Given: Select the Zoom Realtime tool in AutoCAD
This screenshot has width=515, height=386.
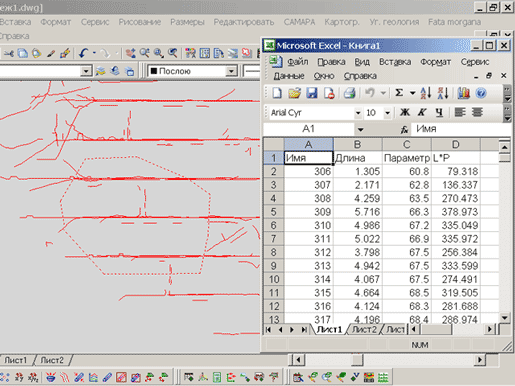Looking at the screenshot, I should [x=144, y=53].
